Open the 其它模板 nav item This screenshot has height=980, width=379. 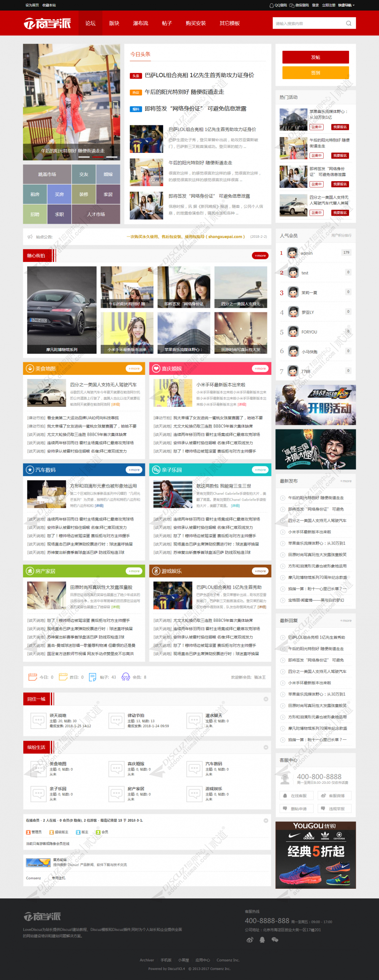229,23
